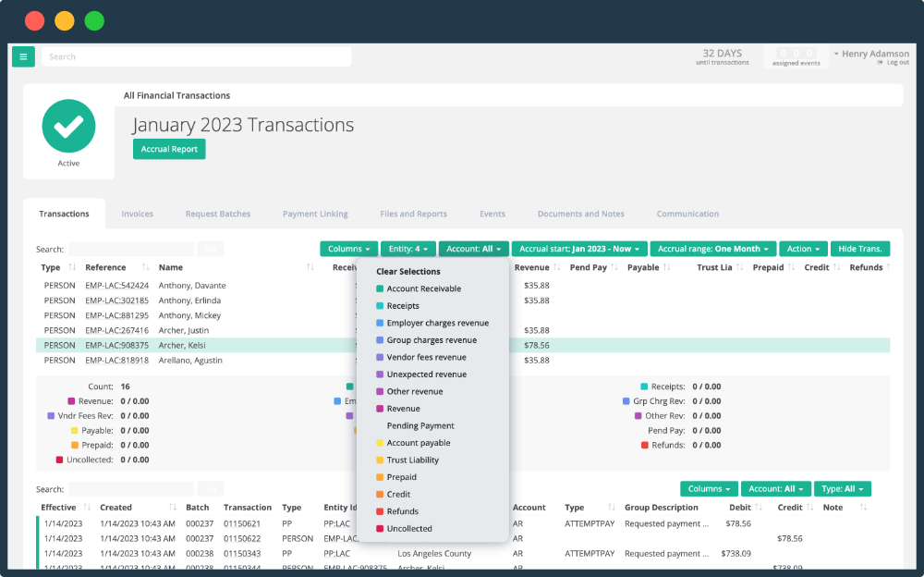Select Pending Payment option
This screenshot has height=577, width=924.
(x=420, y=425)
